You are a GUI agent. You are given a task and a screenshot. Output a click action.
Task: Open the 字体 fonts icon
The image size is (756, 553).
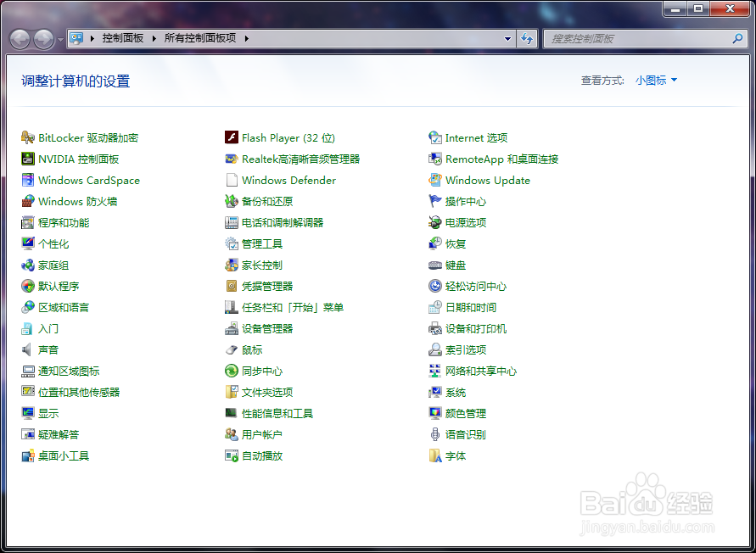pyautogui.click(x=435, y=456)
